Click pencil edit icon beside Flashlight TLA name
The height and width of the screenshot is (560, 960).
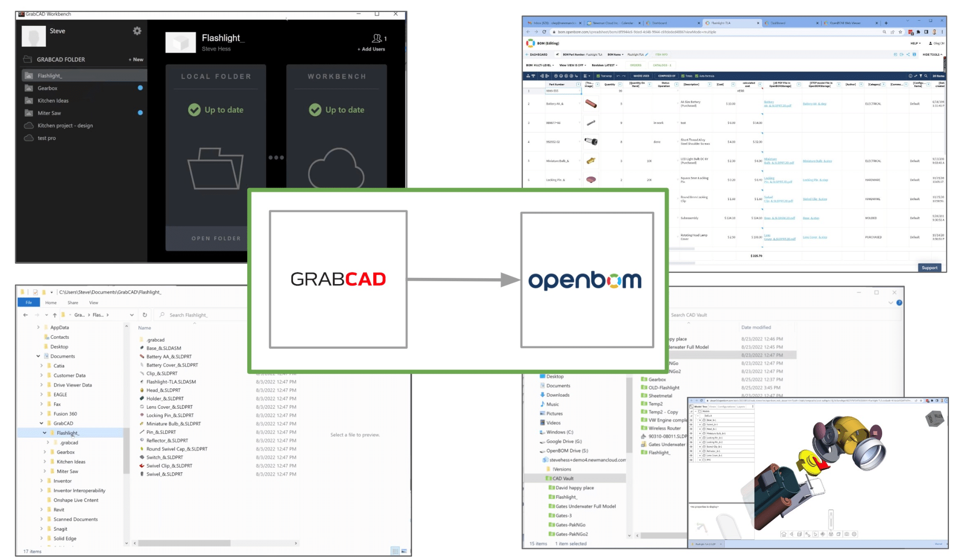coord(647,54)
